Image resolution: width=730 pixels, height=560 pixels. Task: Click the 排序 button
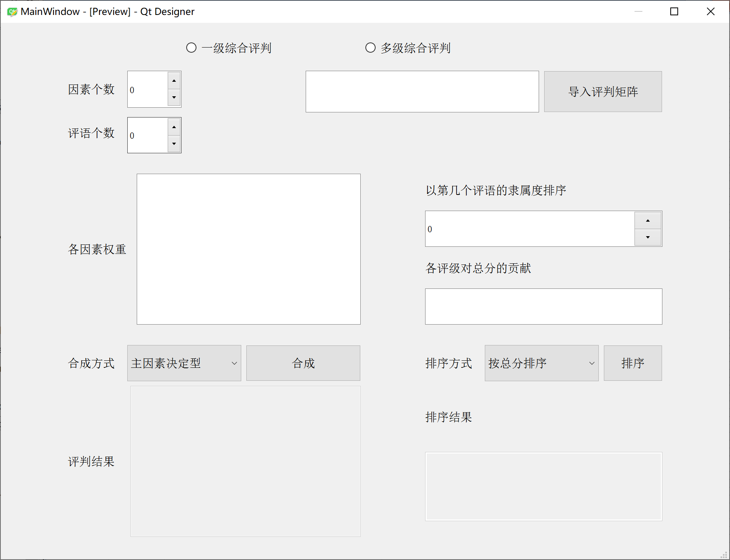click(x=632, y=363)
